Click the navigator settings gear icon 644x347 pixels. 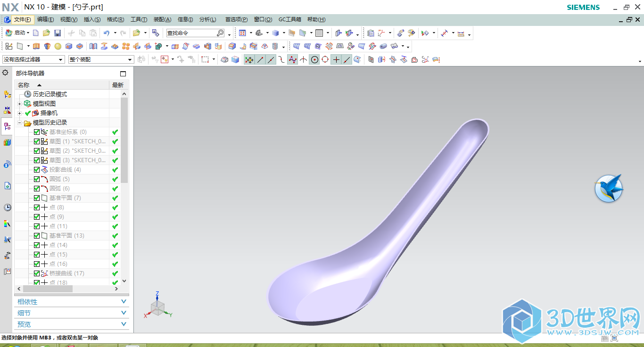pos(5,73)
